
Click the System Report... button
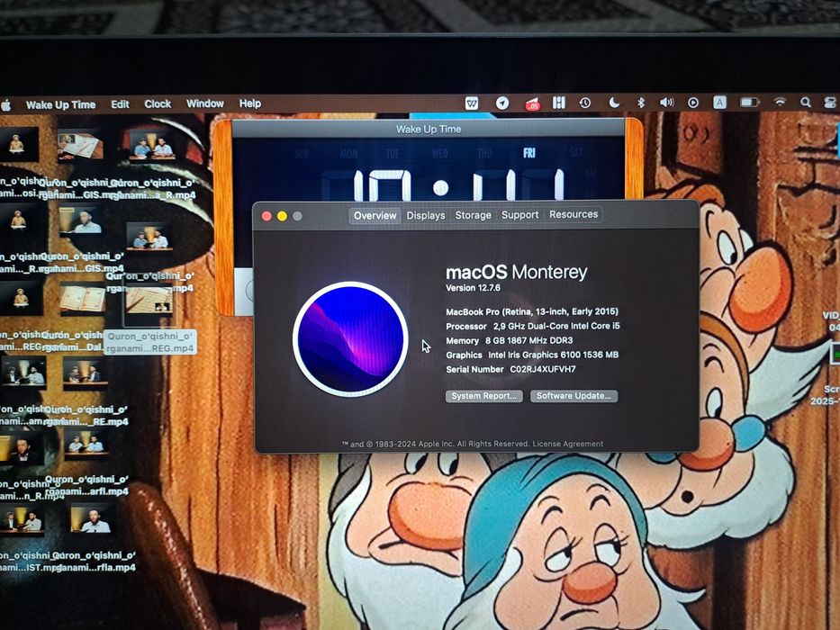tap(483, 396)
